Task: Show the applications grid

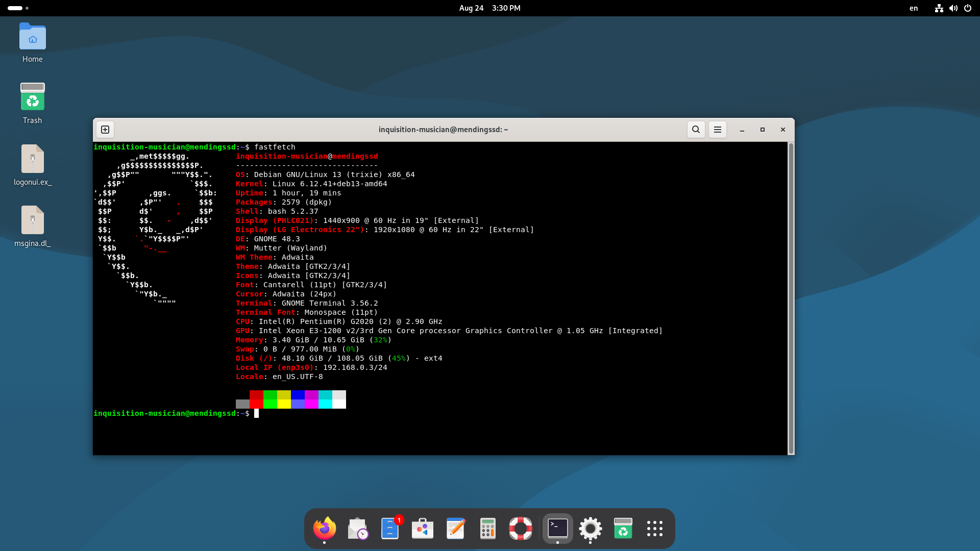Action: click(x=655, y=529)
